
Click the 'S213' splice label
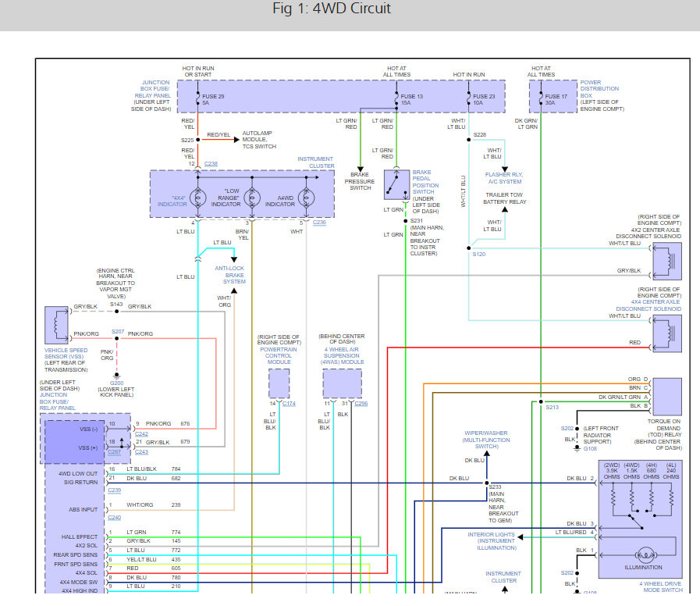tap(553, 407)
